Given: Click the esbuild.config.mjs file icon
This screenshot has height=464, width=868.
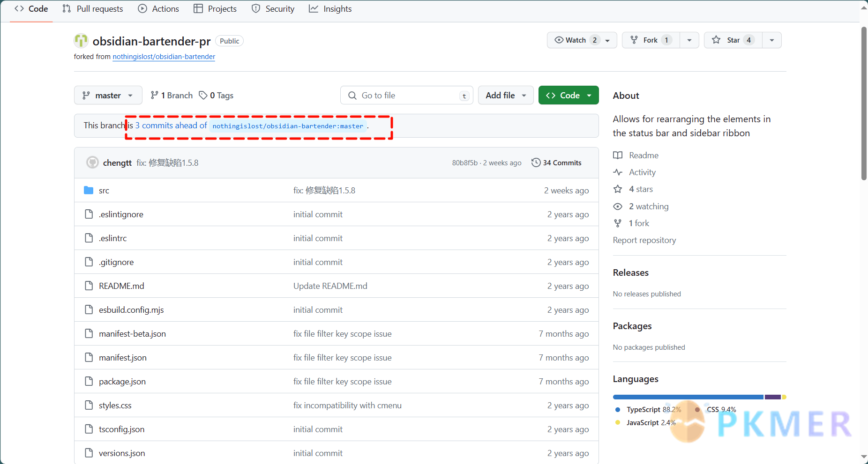Looking at the screenshot, I should coord(89,309).
